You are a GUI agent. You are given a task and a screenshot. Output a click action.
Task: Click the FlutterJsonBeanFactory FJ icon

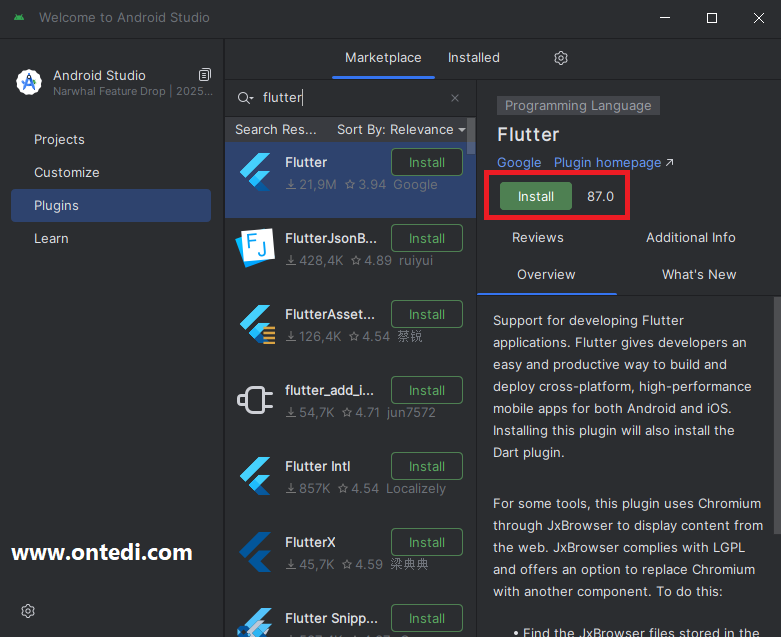pyautogui.click(x=256, y=248)
